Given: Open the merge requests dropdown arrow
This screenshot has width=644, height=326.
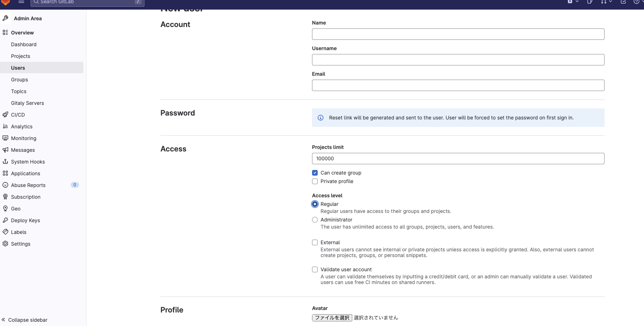Looking at the screenshot, I should pyautogui.click(x=610, y=2).
